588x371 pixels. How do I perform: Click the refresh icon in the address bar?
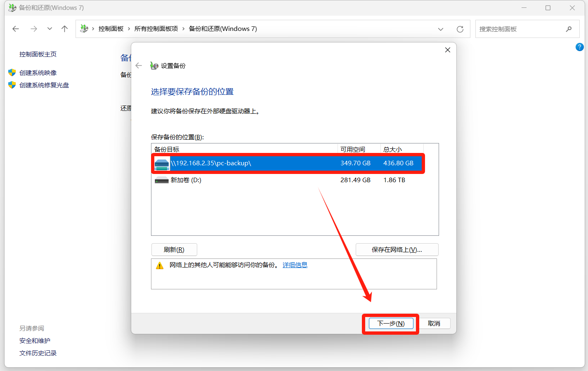tap(460, 29)
